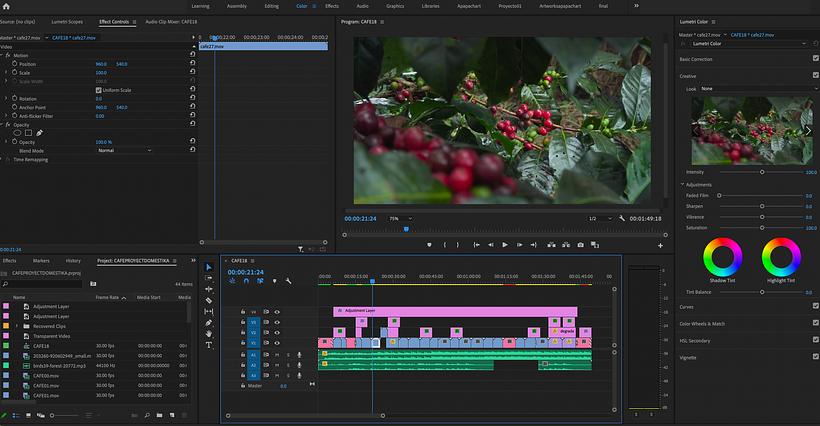Image resolution: width=820 pixels, height=426 pixels.
Task: Open the Blend Mode dropdown
Action: click(x=124, y=151)
